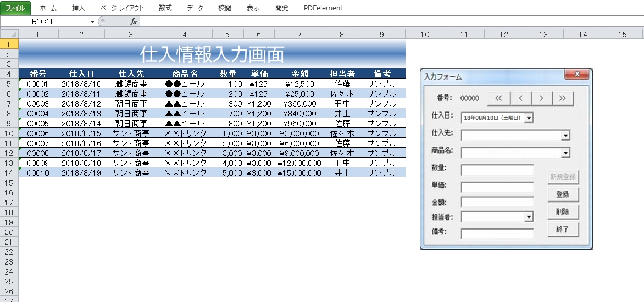
Task: Click cell 麒麟商事 in row 00002
Action: point(131,94)
